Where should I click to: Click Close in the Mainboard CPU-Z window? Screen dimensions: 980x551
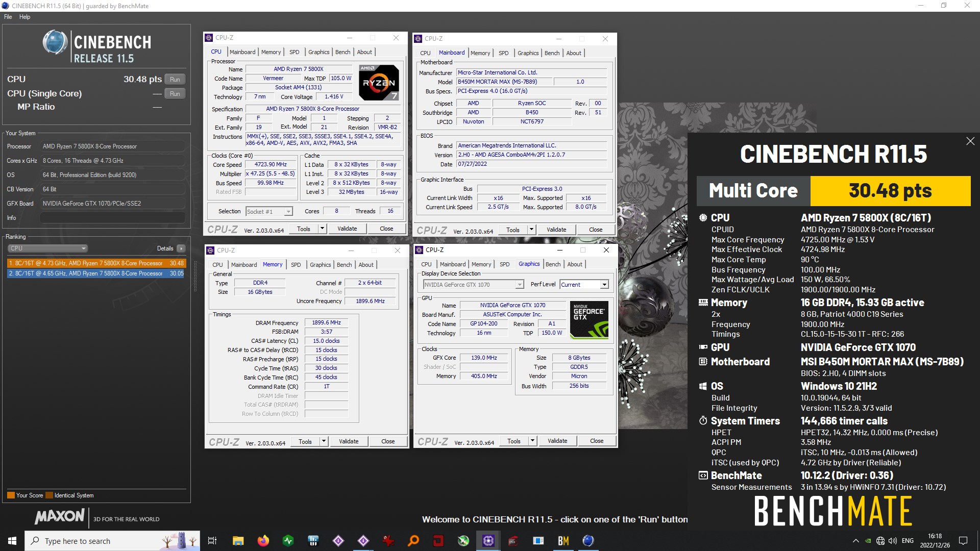(x=596, y=230)
